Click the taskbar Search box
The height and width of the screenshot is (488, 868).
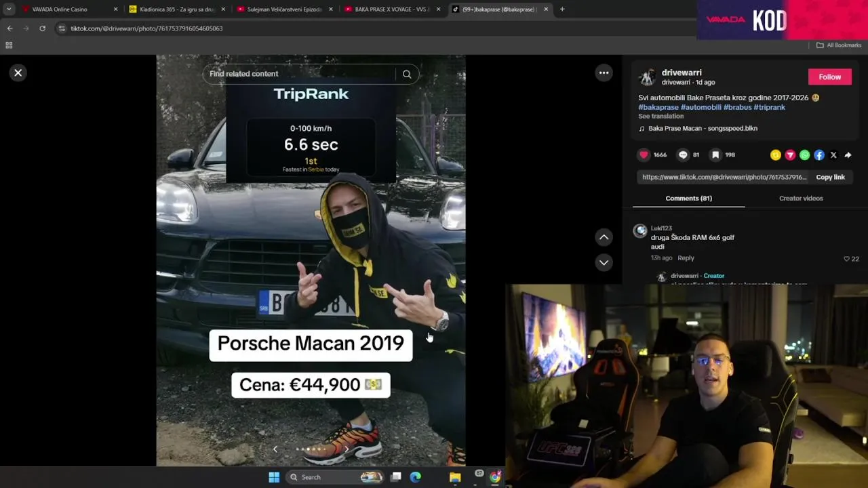click(336, 477)
